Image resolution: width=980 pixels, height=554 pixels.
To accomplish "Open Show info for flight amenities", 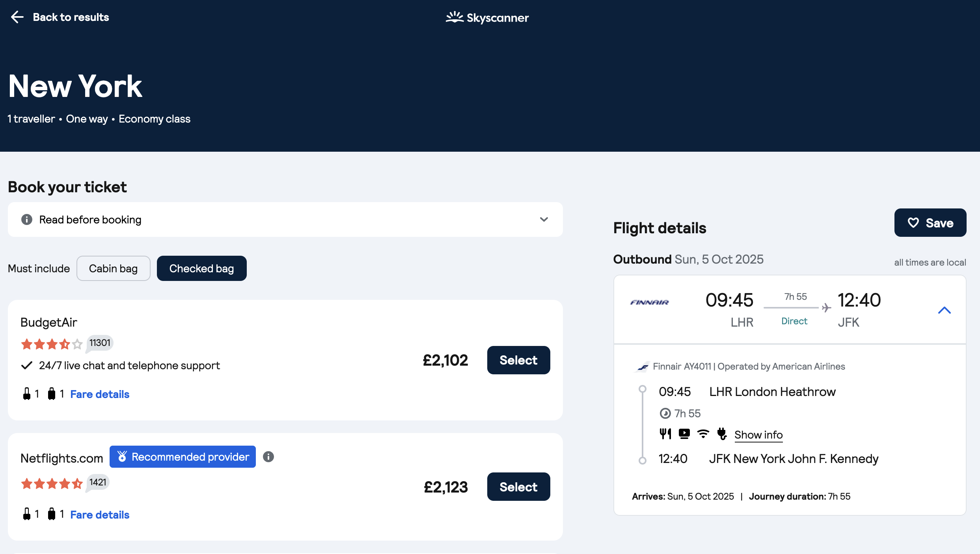I will (758, 435).
